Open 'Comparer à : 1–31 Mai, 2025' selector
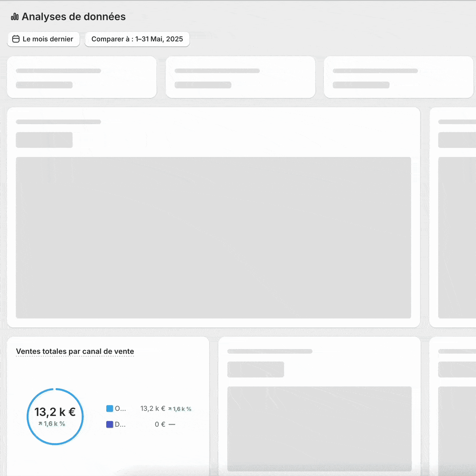 pyautogui.click(x=137, y=39)
